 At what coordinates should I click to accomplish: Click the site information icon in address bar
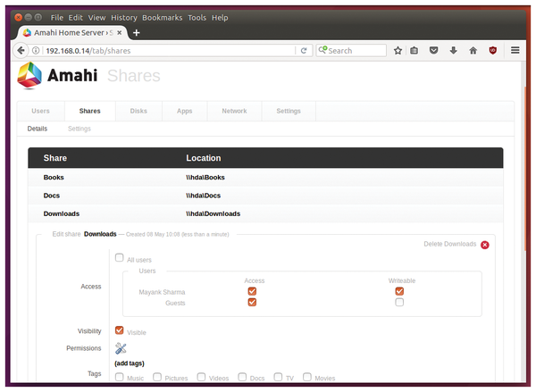pyautogui.click(x=36, y=51)
